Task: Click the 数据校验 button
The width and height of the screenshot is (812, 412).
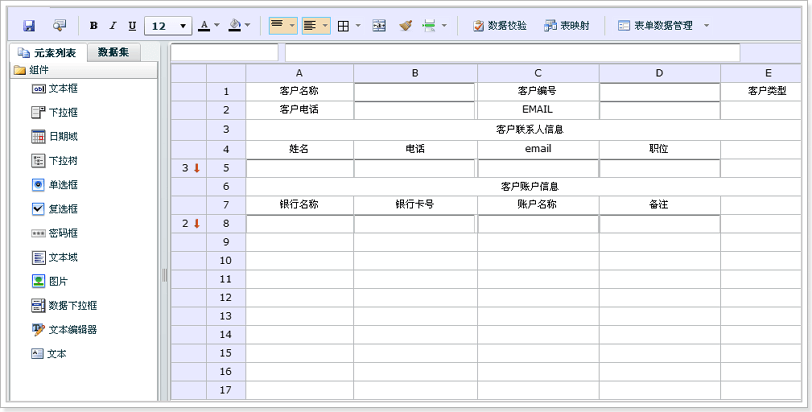Action: pos(500,26)
